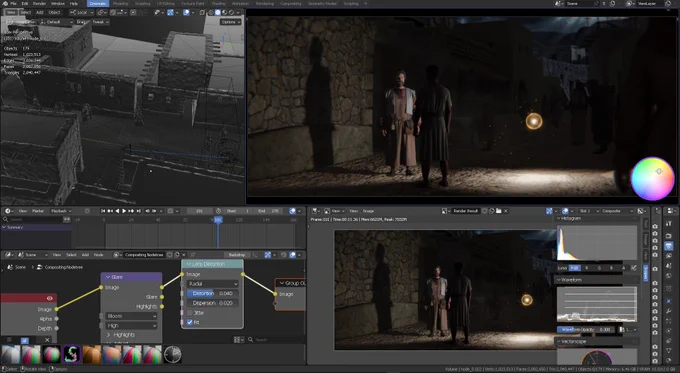680x373 pixels.
Task: Jump to the timeline end frame
Action: pos(138,211)
